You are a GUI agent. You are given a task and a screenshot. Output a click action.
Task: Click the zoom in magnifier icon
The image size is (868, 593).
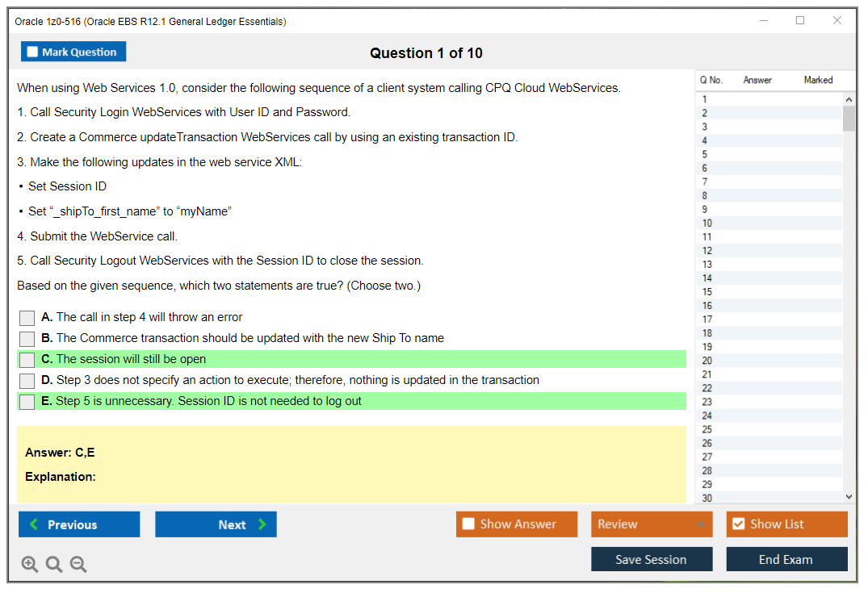tap(30, 565)
